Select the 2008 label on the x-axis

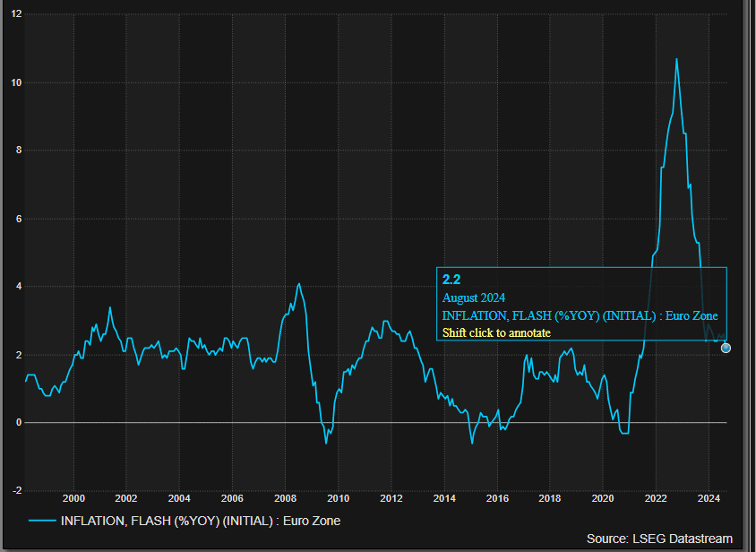[286, 498]
